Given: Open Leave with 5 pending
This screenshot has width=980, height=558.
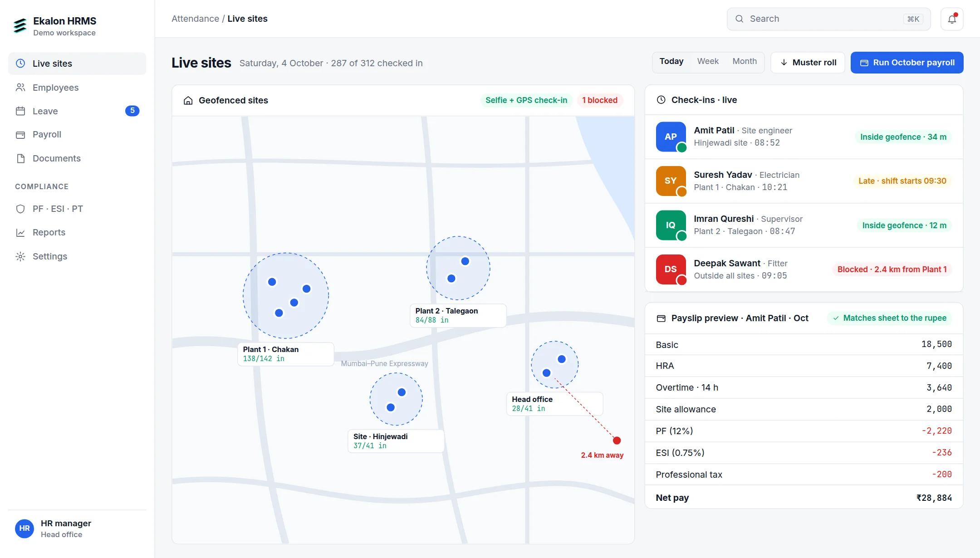Looking at the screenshot, I should pyautogui.click(x=77, y=111).
